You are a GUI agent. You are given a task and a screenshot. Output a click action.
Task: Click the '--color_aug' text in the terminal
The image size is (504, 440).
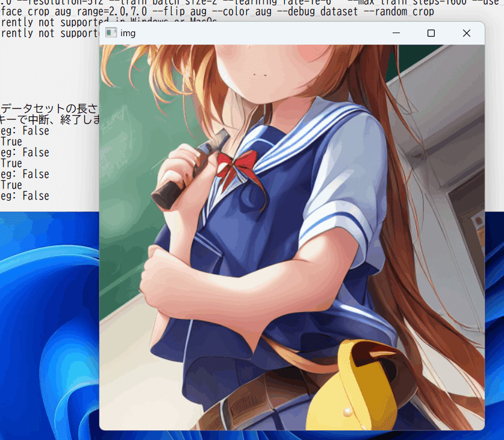tap(242, 12)
